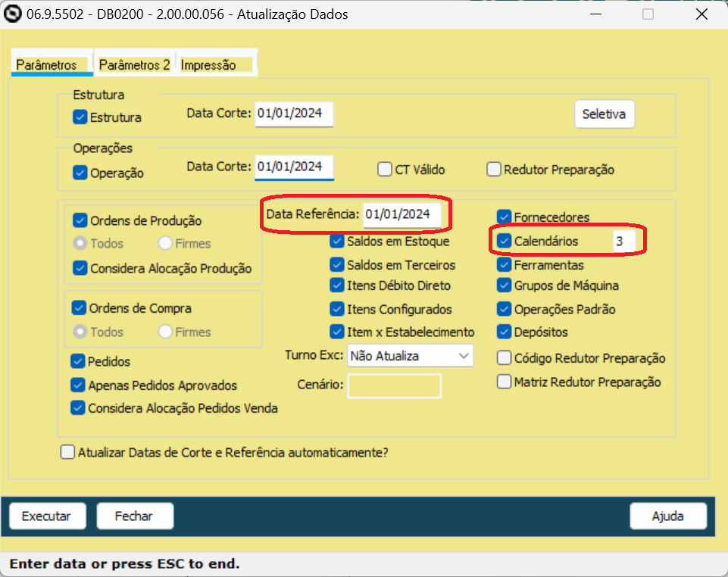Screen dimensions: 728x577
Task: Toggle Ordens de Produção checkbox
Action: (80, 220)
